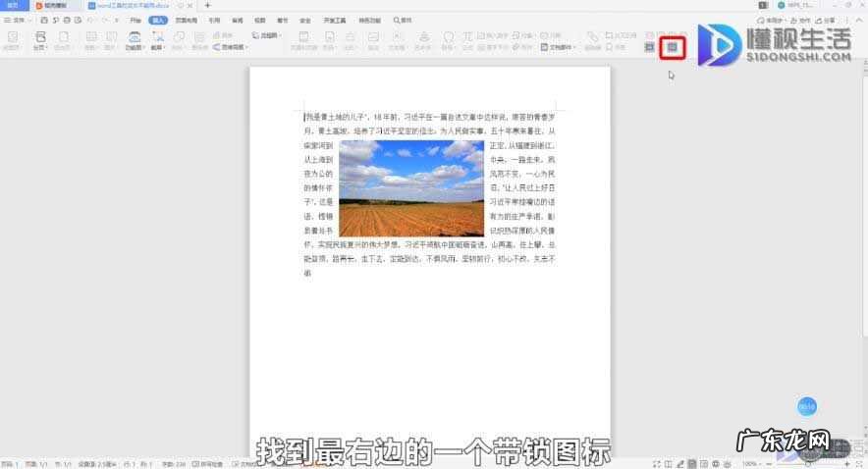The height and width of the screenshot is (469, 868).
Task: Insert a cover page from the ribbon
Action: (x=12, y=40)
